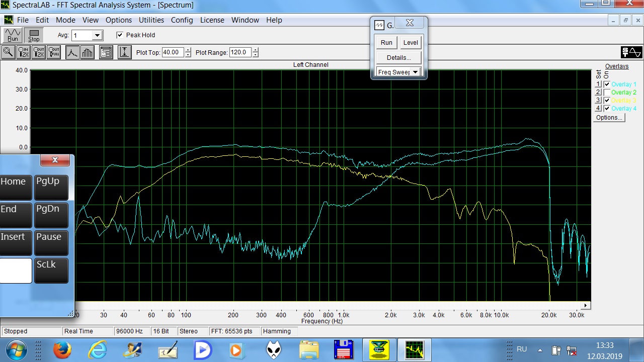The height and width of the screenshot is (362, 644).
Task: Zoom out 2X on the plot
Action: click(39, 52)
